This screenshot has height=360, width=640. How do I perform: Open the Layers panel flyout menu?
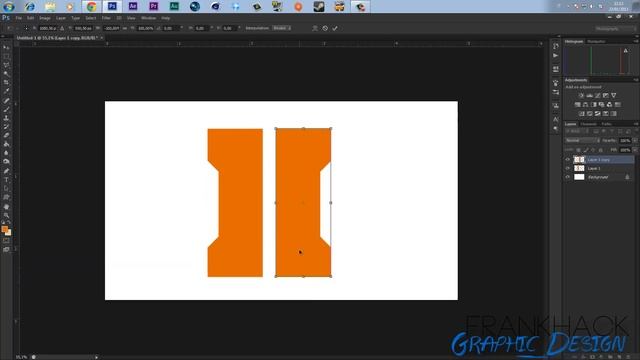point(636,124)
